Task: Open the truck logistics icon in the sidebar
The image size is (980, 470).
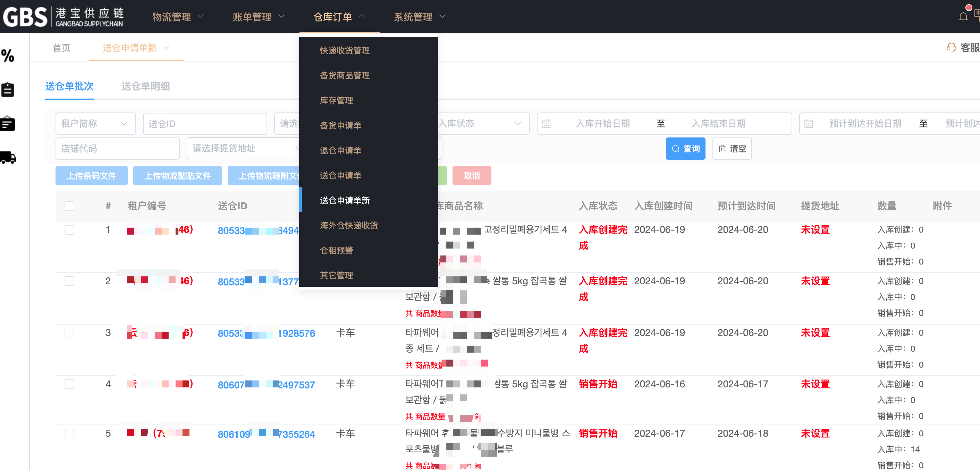Action: [x=8, y=158]
